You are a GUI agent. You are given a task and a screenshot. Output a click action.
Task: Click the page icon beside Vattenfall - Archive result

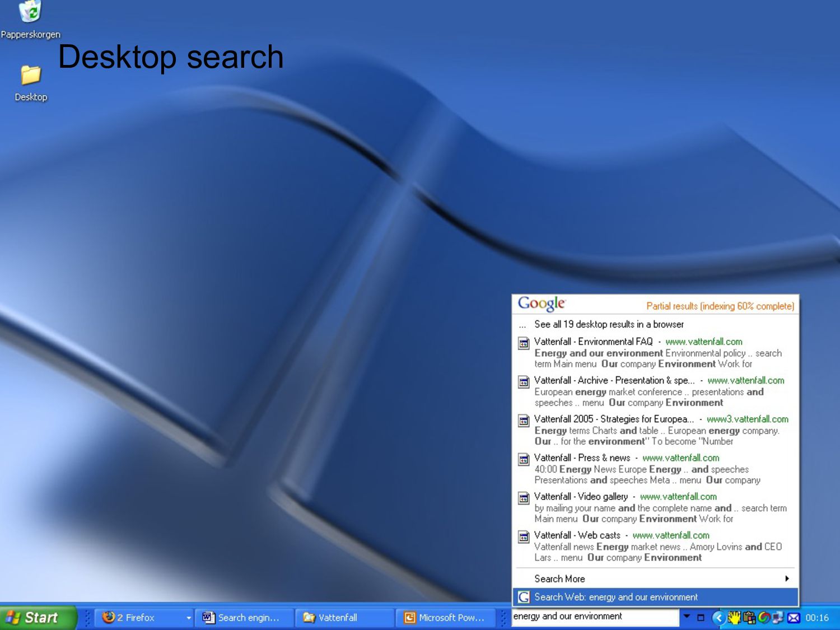tap(524, 382)
